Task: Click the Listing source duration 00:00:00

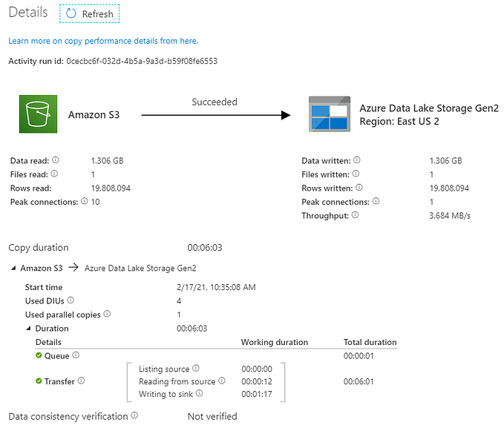Action: click(x=257, y=369)
